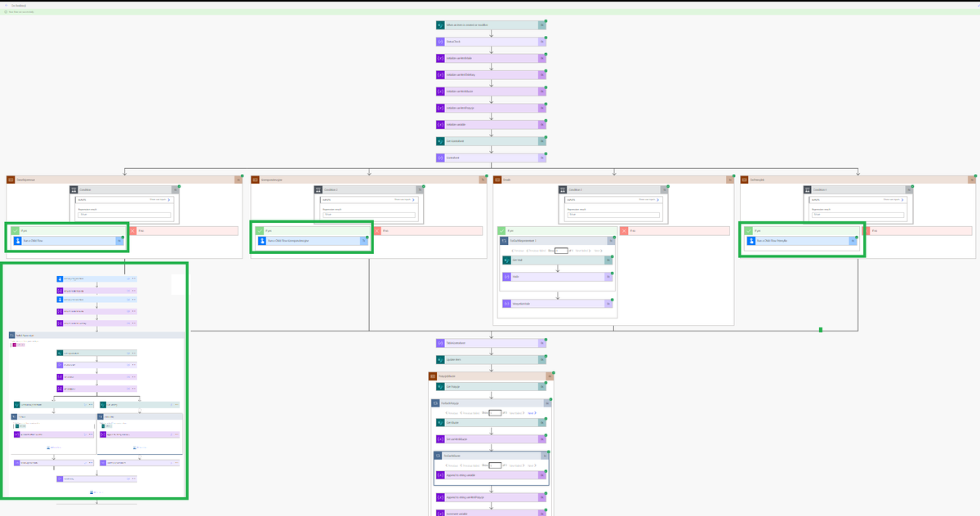Click the Run a Child Flow icon under Condition 2
This screenshot has height=516, width=980.
[x=262, y=241]
